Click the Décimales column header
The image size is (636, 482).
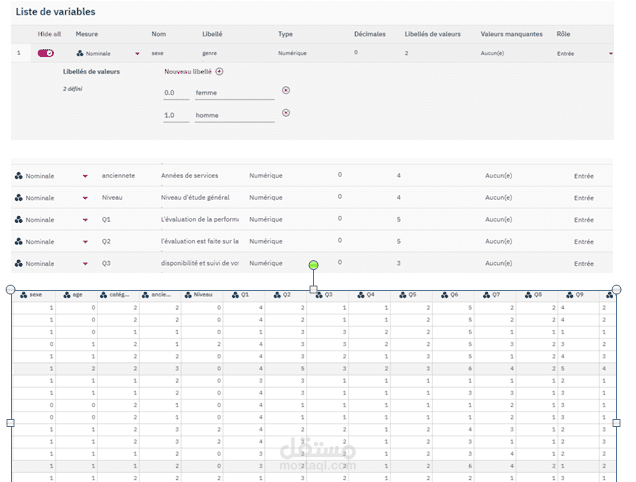pos(370,34)
